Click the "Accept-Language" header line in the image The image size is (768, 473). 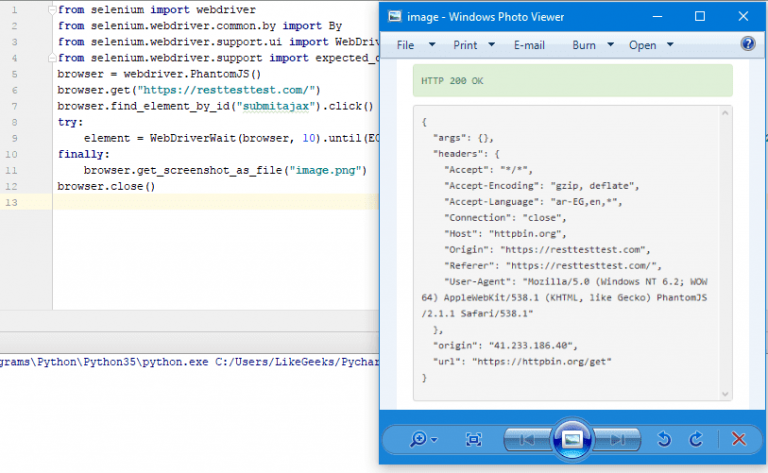pos(533,202)
